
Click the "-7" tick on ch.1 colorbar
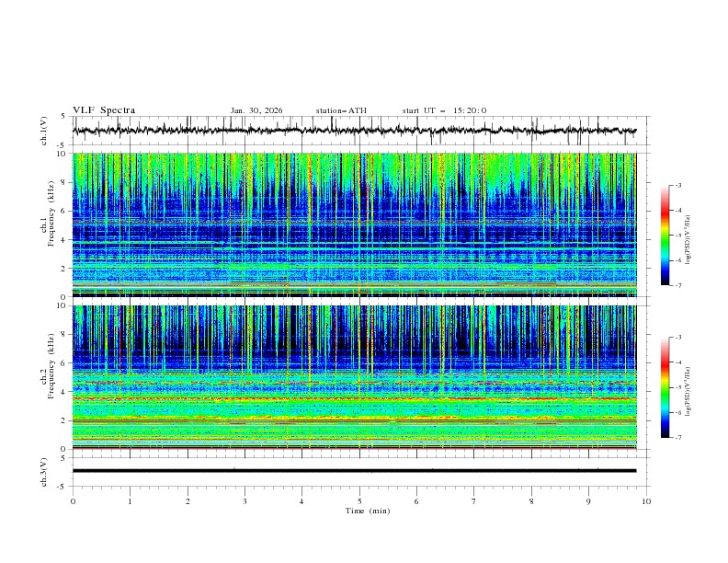677,285
